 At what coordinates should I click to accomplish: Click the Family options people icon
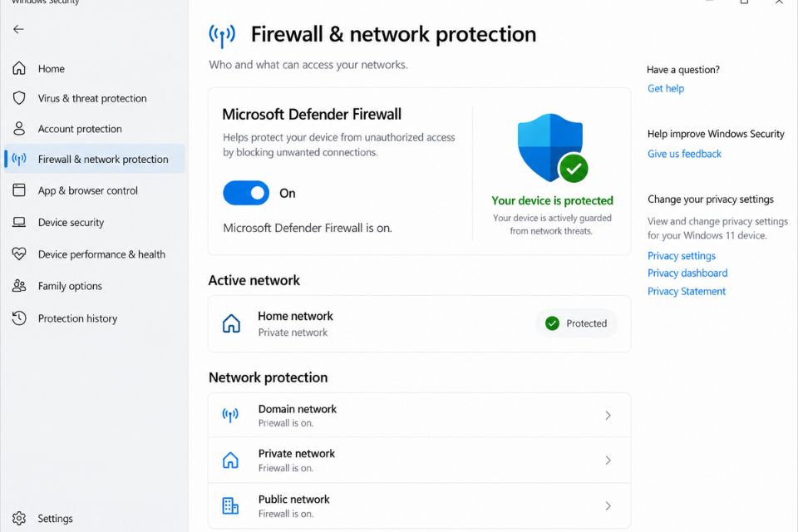(x=19, y=286)
